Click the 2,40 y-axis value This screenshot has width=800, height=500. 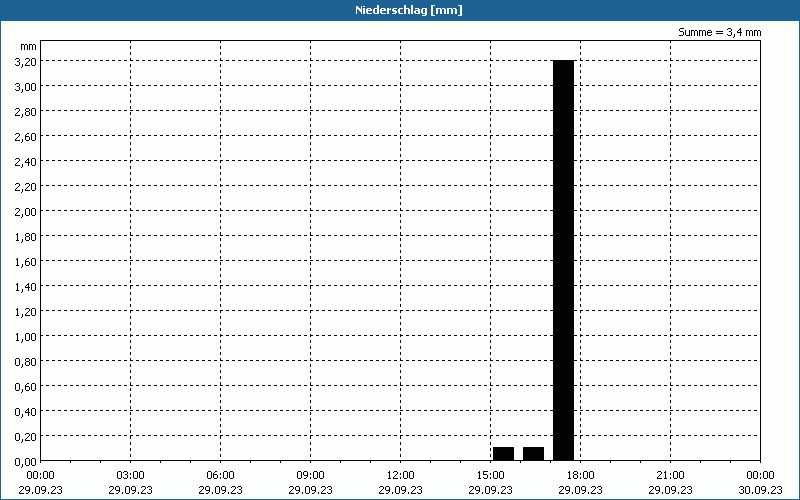click(26, 161)
